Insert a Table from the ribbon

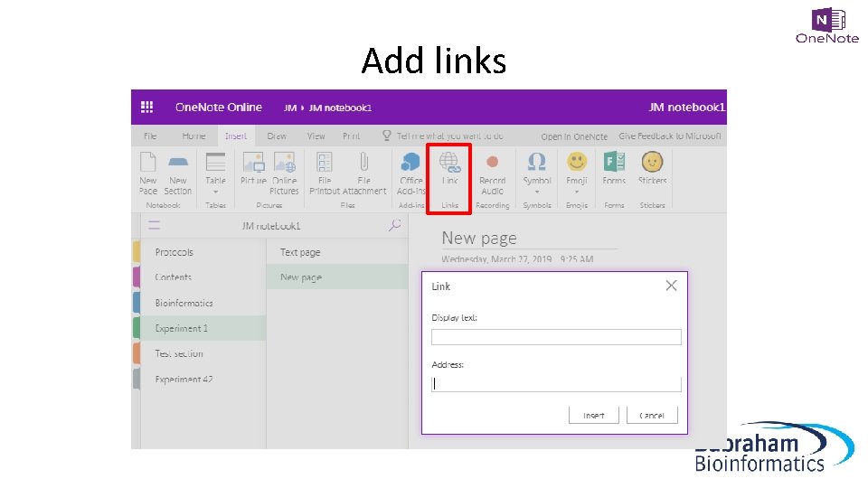(x=215, y=162)
